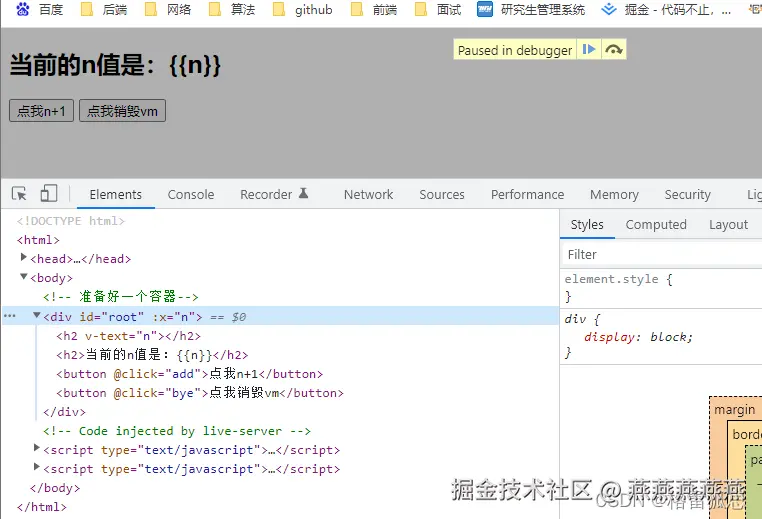Open the Performance tab

pyautogui.click(x=527, y=194)
